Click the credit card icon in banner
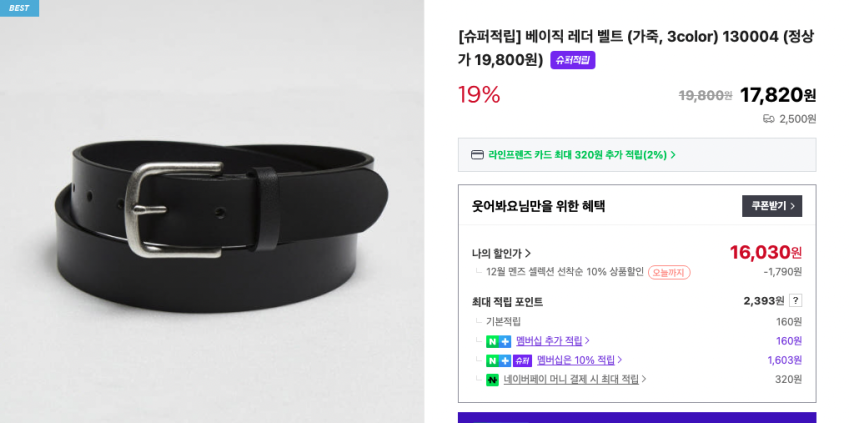Screen dimensions: 849x423 [x=477, y=155]
